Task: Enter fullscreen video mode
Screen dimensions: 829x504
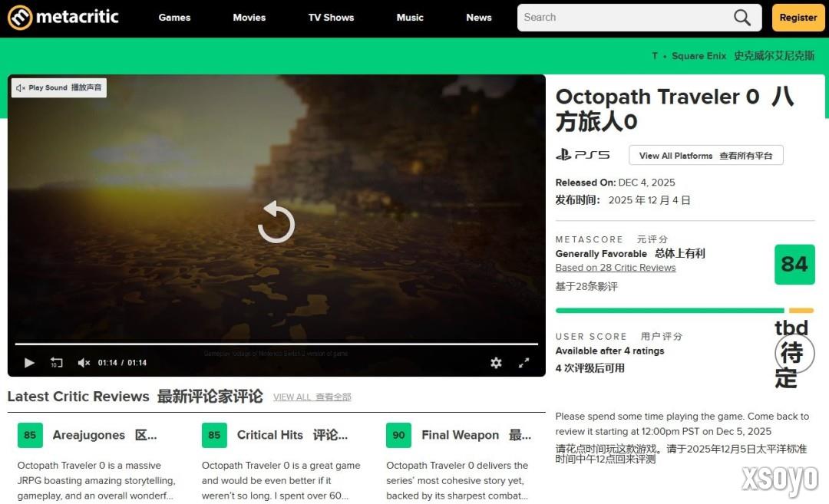Action: [x=524, y=362]
